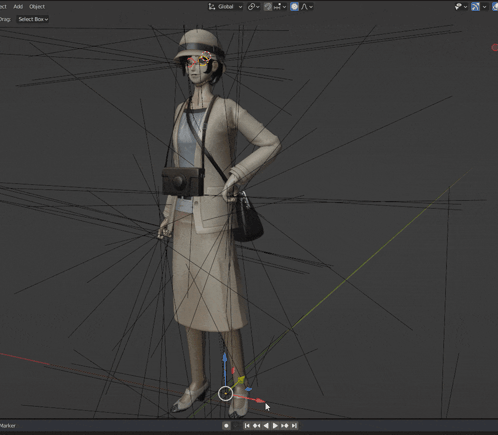498x435 pixels.
Task: Toggle the viewport gizmos button
Action: click(x=475, y=7)
